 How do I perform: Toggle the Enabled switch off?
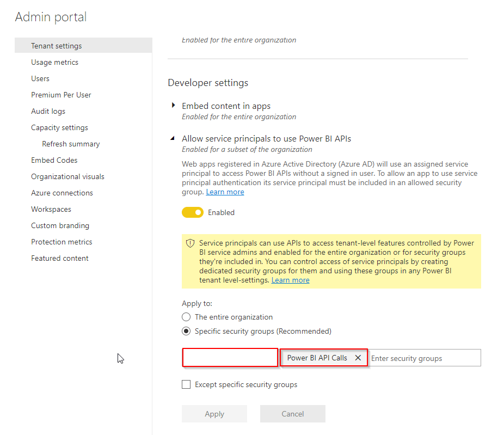193,212
